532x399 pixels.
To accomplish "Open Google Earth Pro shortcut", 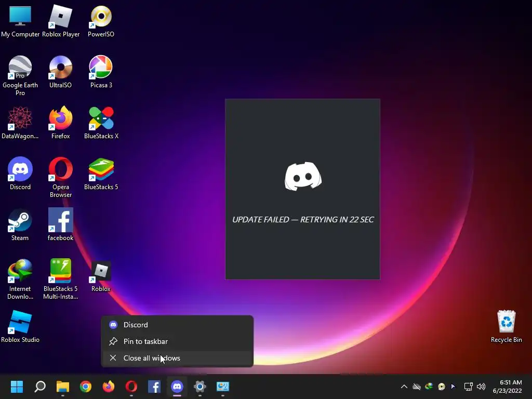I will (x=20, y=76).
